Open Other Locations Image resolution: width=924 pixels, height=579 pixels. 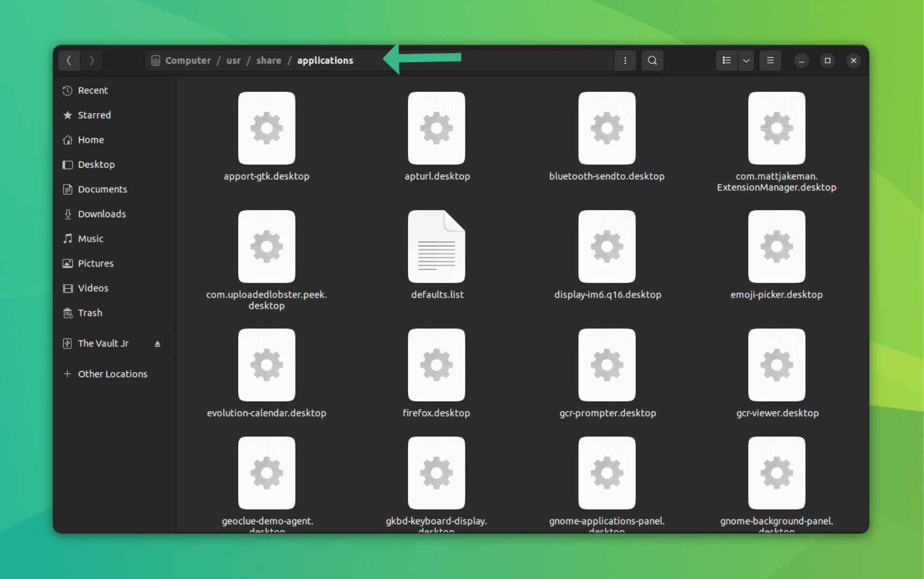point(113,374)
